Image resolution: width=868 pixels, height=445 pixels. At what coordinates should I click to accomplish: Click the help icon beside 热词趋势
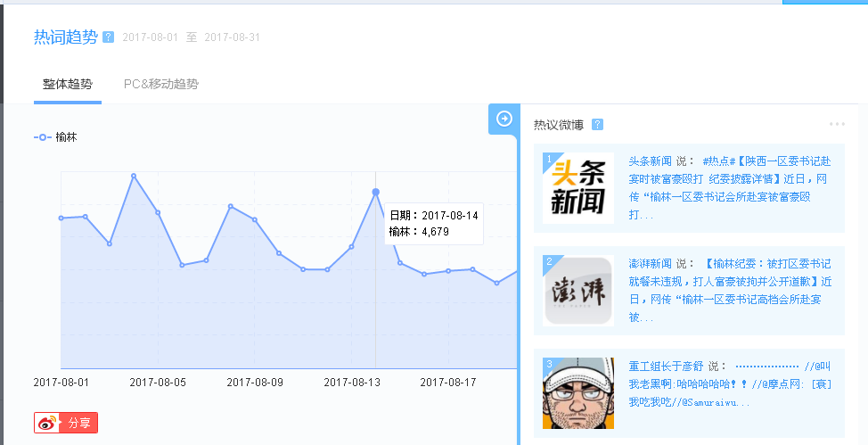[x=109, y=37]
